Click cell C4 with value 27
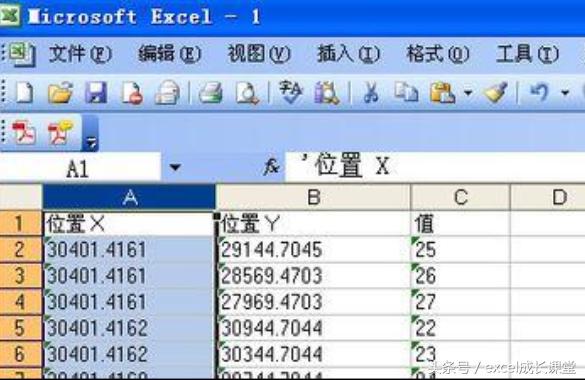The width and height of the screenshot is (585, 380). click(460, 302)
